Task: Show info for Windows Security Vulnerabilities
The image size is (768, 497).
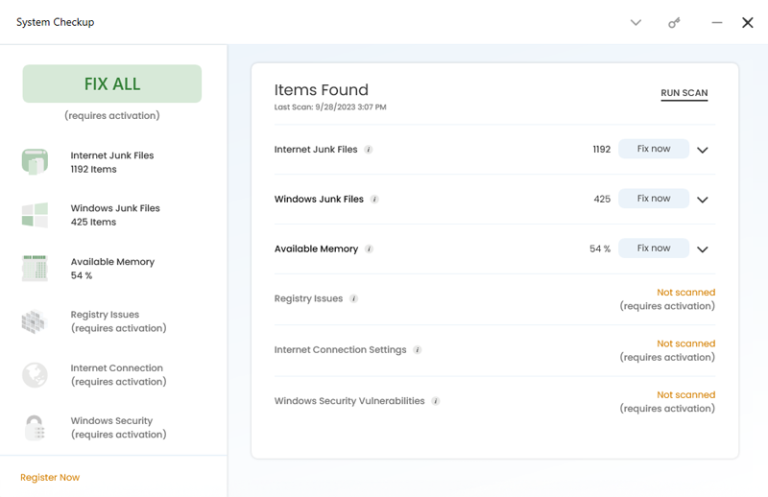Action: (435, 401)
